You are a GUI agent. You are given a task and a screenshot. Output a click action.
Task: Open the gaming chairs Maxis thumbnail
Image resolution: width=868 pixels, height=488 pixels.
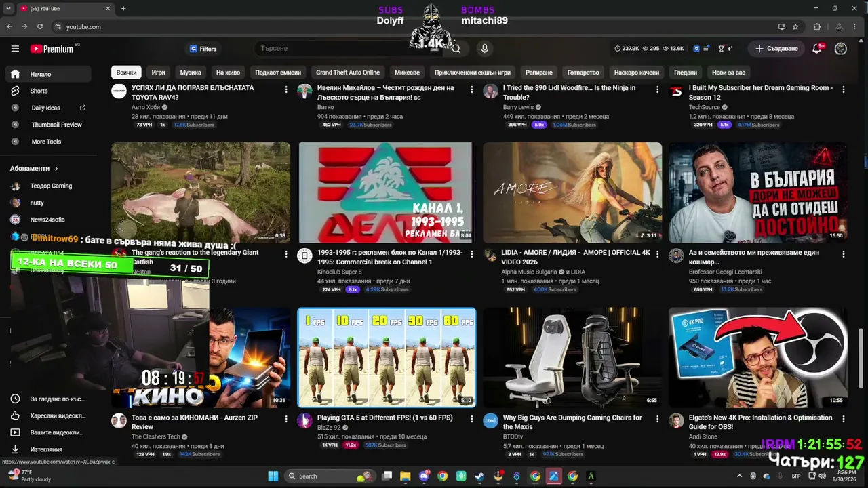click(572, 357)
